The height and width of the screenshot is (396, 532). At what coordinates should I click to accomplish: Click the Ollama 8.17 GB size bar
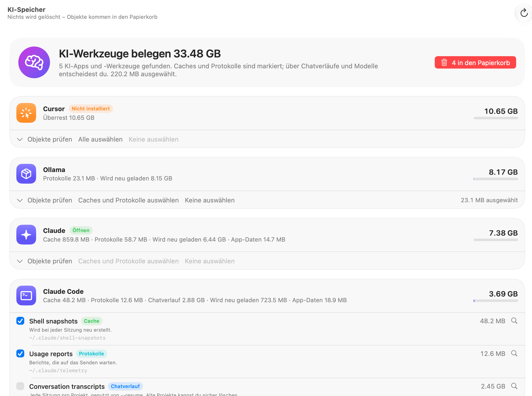(496, 179)
